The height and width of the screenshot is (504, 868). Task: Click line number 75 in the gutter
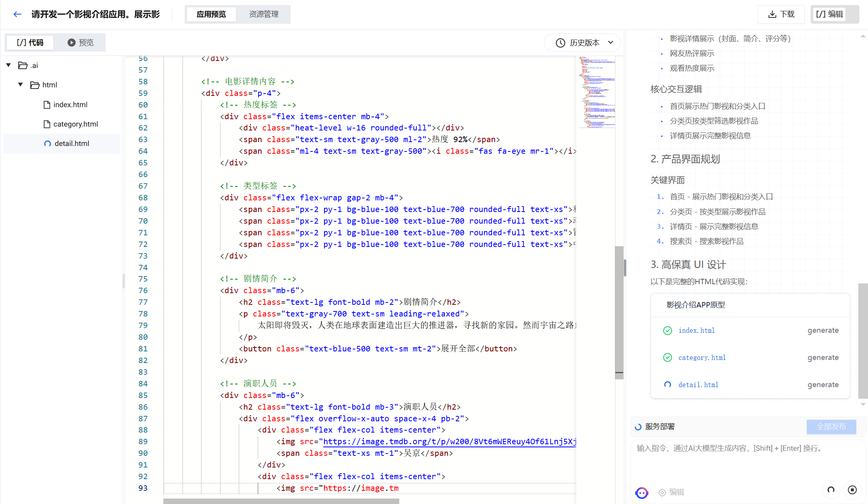click(143, 279)
